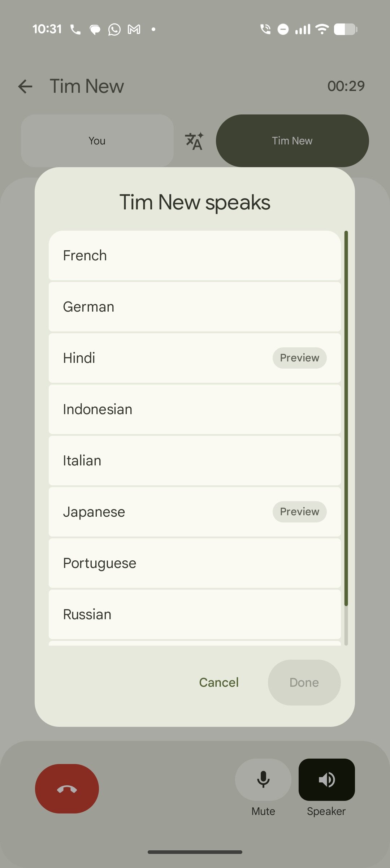
Task: Toggle the Speaker output
Action: click(326, 780)
